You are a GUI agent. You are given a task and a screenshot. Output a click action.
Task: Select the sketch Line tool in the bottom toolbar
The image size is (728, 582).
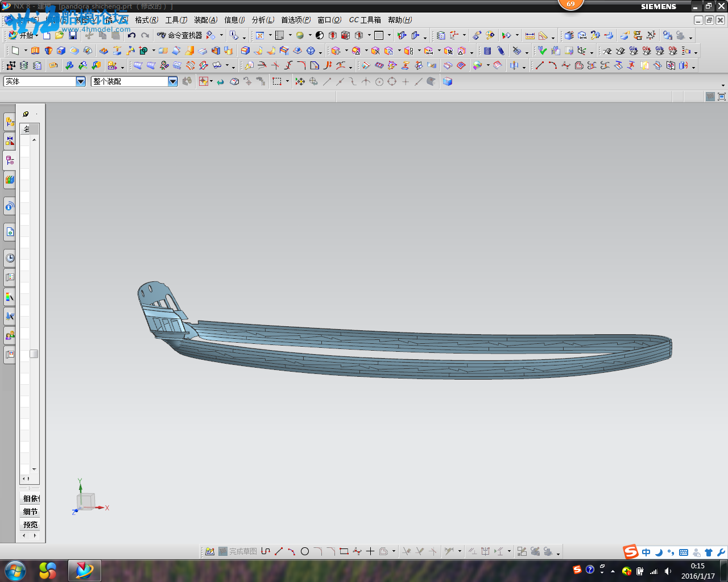point(279,551)
